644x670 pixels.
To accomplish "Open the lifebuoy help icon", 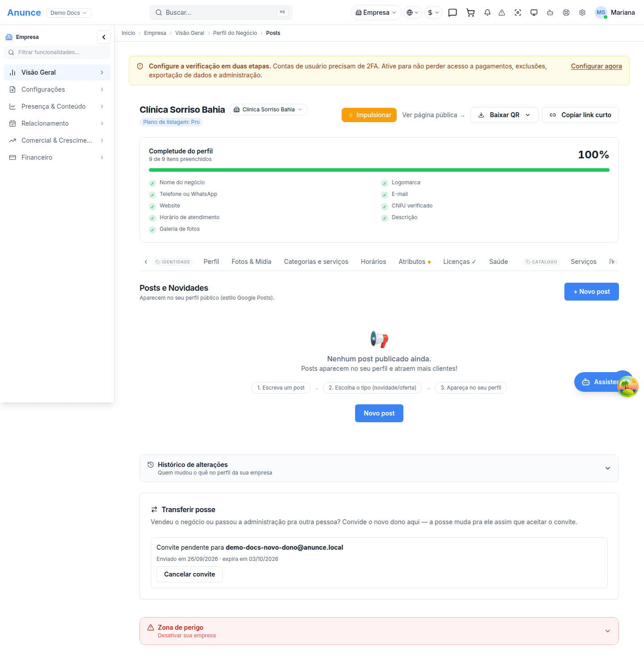I will coord(566,13).
